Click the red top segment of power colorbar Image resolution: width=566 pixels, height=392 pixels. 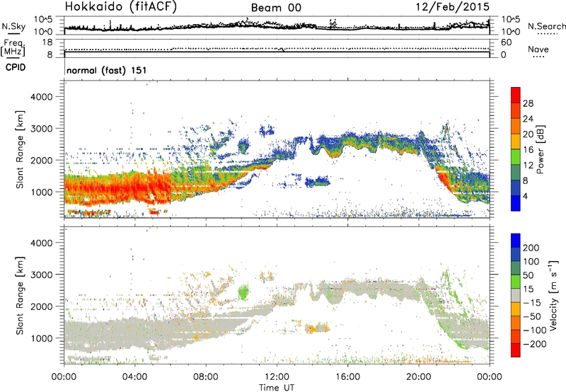pos(516,95)
